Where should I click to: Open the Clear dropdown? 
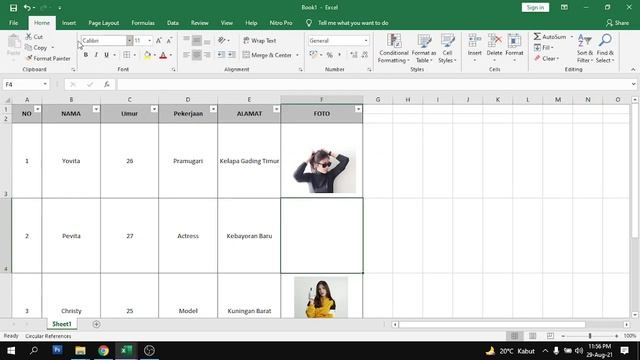pos(546,58)
